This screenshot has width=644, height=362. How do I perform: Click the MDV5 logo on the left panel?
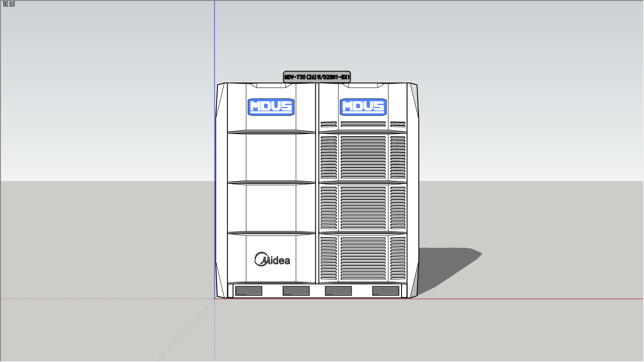(x=271, y=107)
